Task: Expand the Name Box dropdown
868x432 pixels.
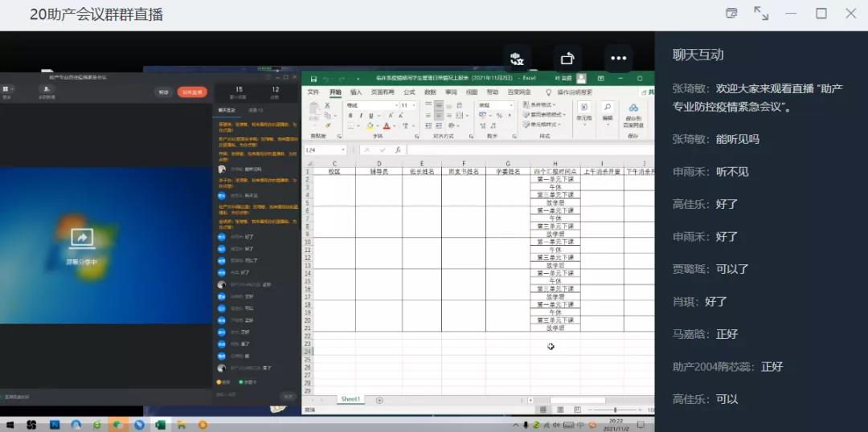Action: pos(343,150)
